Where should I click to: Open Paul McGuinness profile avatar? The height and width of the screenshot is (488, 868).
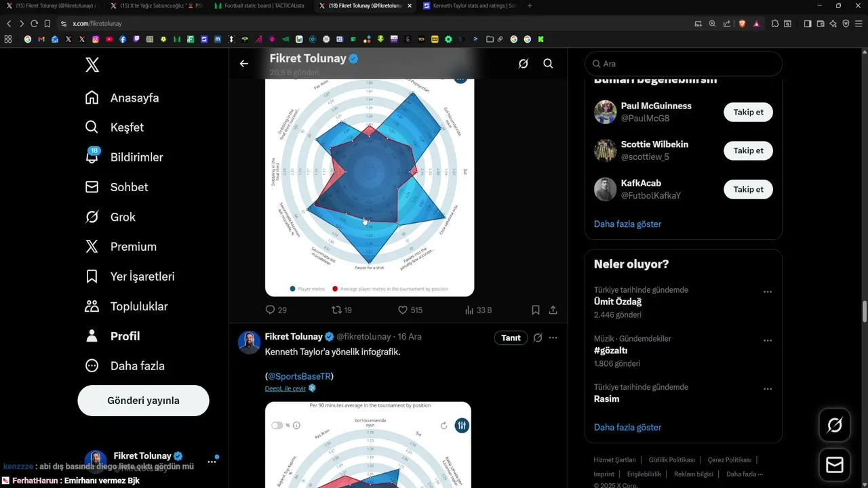pyautogui.click(x=606, y=112)
